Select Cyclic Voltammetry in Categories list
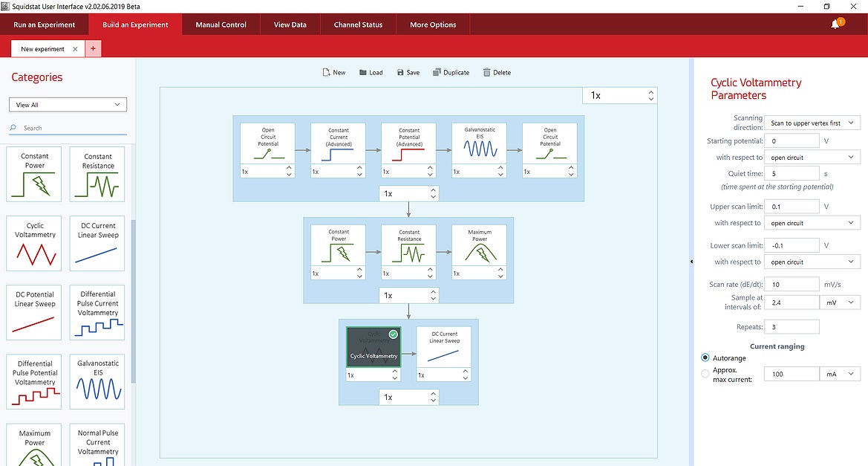The image size is (868, 466). click(x=35, y=242)
